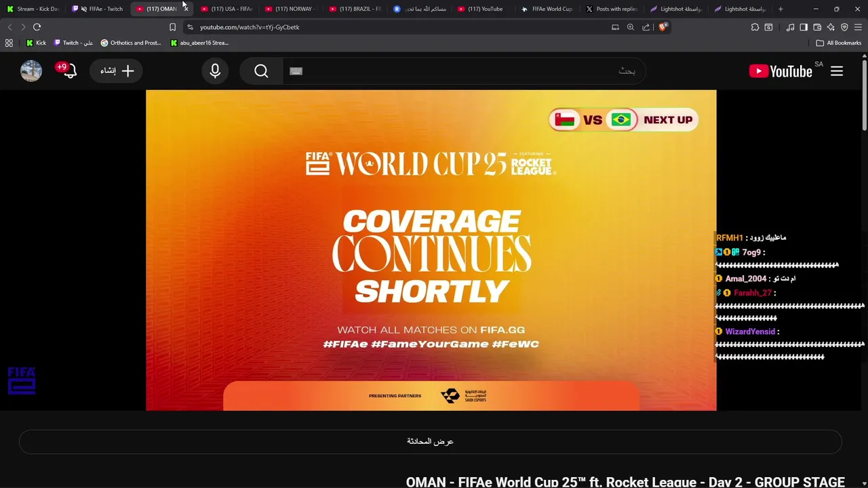Click the YouTube logo
The height and width of the screenshot is (488, 868).
coord(781,71)
